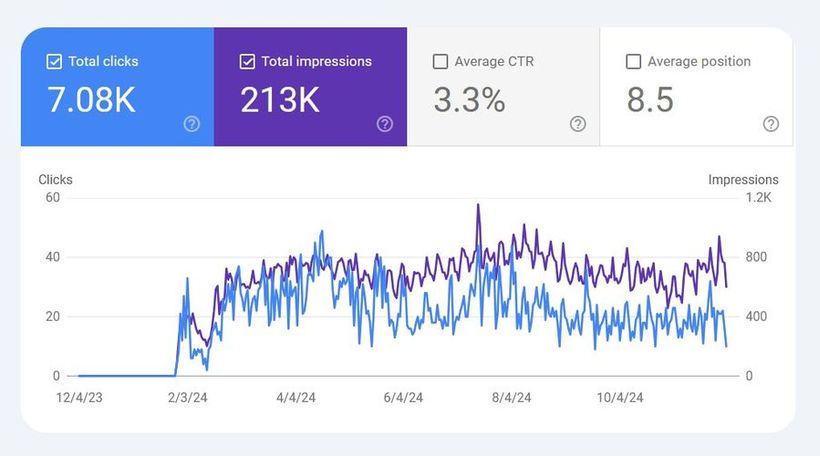Click the 8.5 average position value
The height and width of the screenshot is (456, 820).
[x=650, y=99]
